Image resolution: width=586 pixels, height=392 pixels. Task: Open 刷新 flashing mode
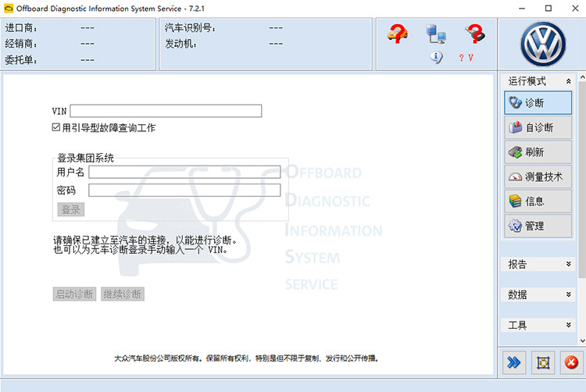pyautogui.click(x=538, y=152)
